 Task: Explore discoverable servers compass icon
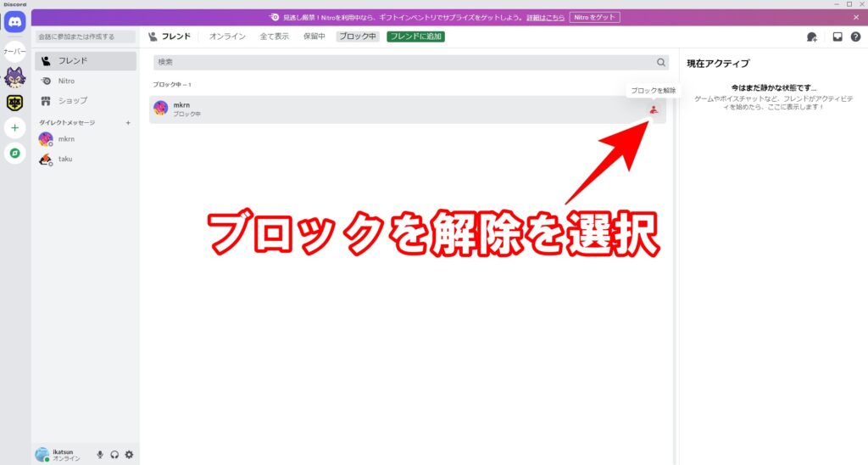15,154
